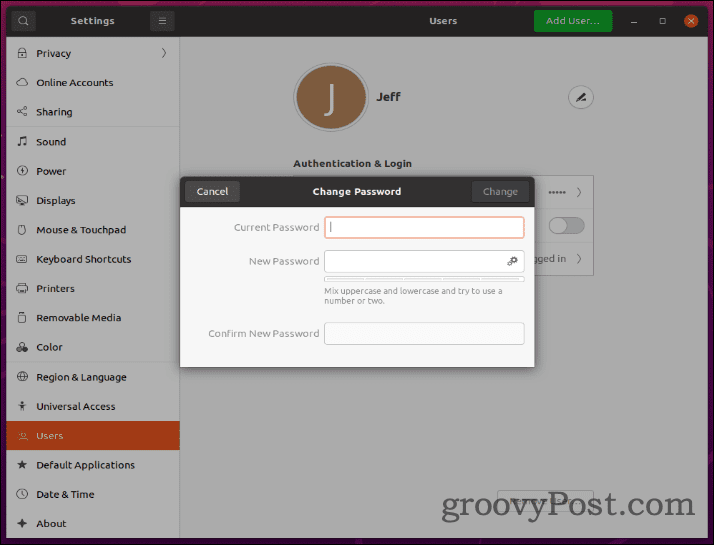Screen dimensions: 714x545
Task: Click the Change button in dialog header
Action: (500, 192)
